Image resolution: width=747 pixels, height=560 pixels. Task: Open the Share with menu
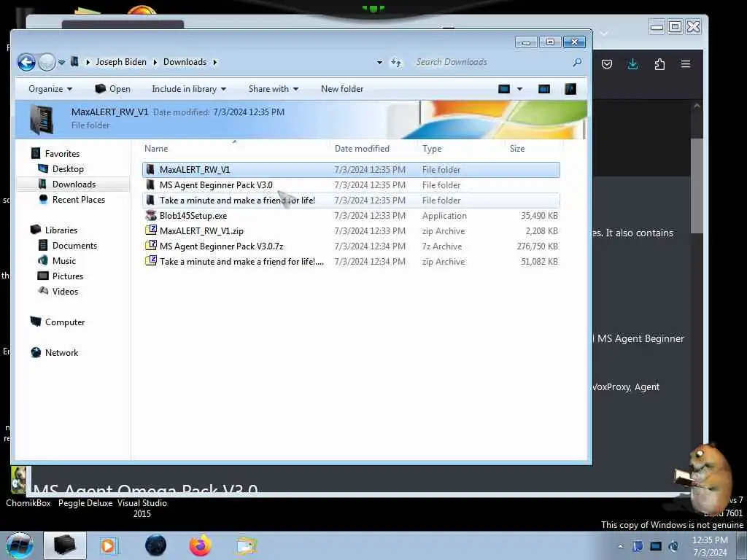[274, 89]
